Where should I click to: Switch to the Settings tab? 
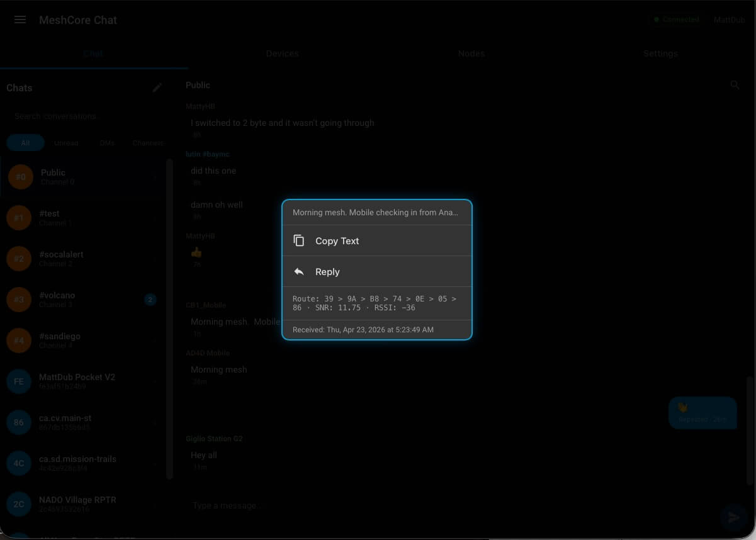pyautogui.click(x=660, y=53)
